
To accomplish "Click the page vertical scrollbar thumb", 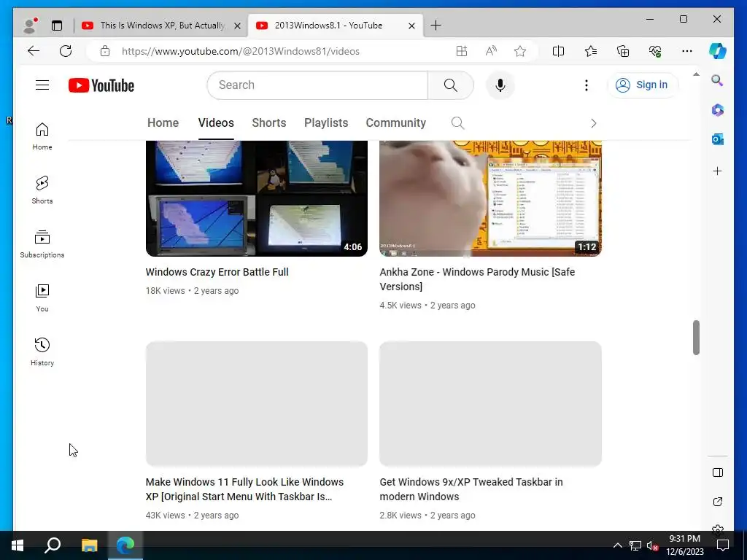I will (x=696, y=338).
